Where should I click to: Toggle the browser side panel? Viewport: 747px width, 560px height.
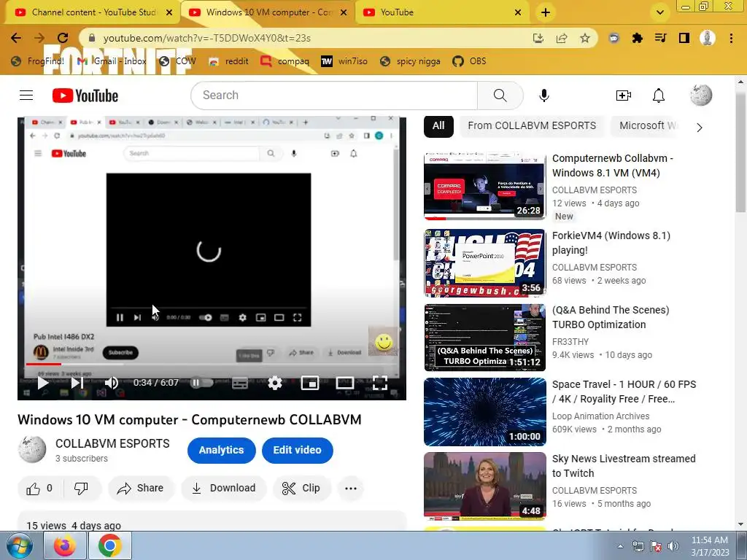684,38
